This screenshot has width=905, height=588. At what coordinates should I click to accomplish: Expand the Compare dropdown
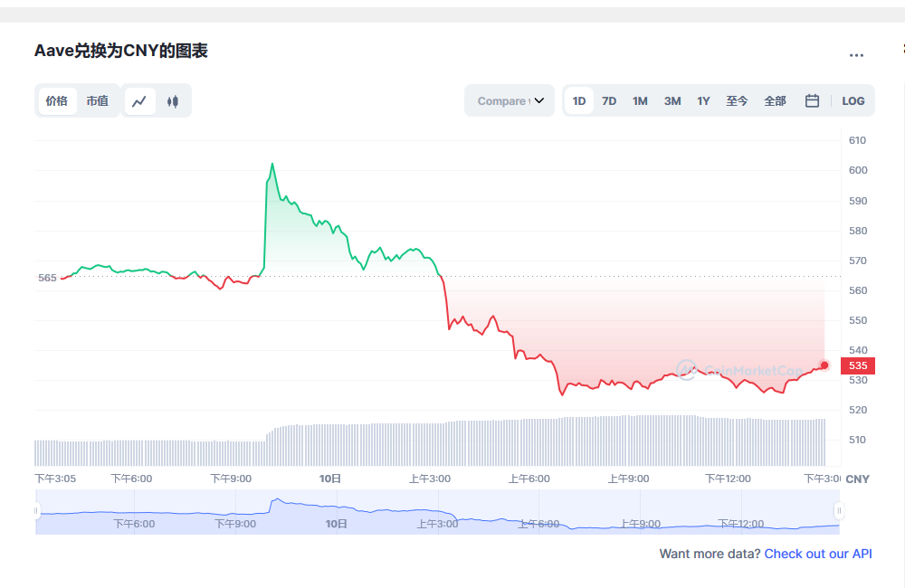point(510,101)
